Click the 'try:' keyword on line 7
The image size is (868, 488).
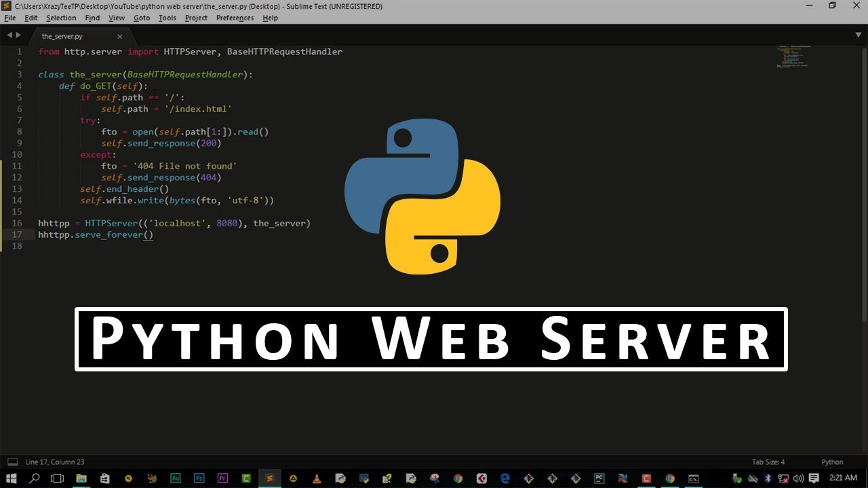point(90,121)
